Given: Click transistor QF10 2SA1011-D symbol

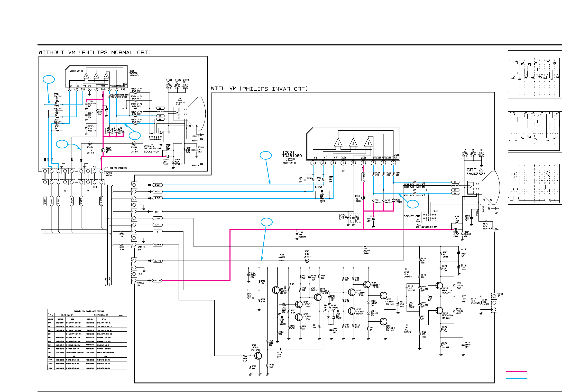Looking at the screenshot, I should 439,285.
